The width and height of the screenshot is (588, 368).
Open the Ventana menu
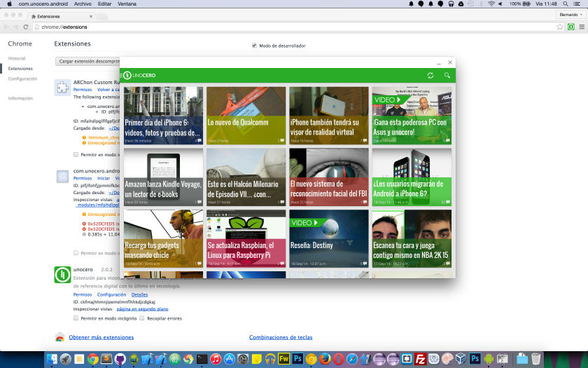coord(127,4)
